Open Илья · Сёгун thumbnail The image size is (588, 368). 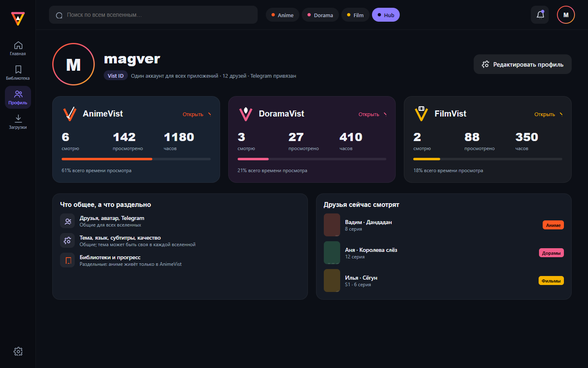point(332,280)
